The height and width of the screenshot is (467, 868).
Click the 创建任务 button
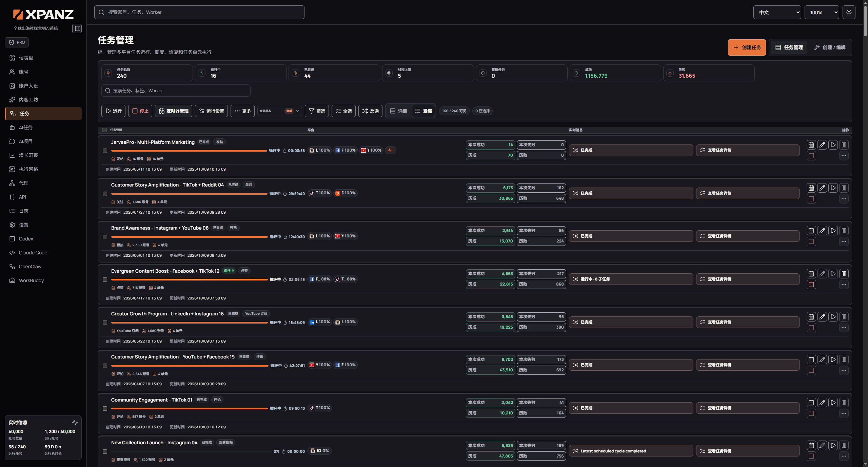coord(747,47)
